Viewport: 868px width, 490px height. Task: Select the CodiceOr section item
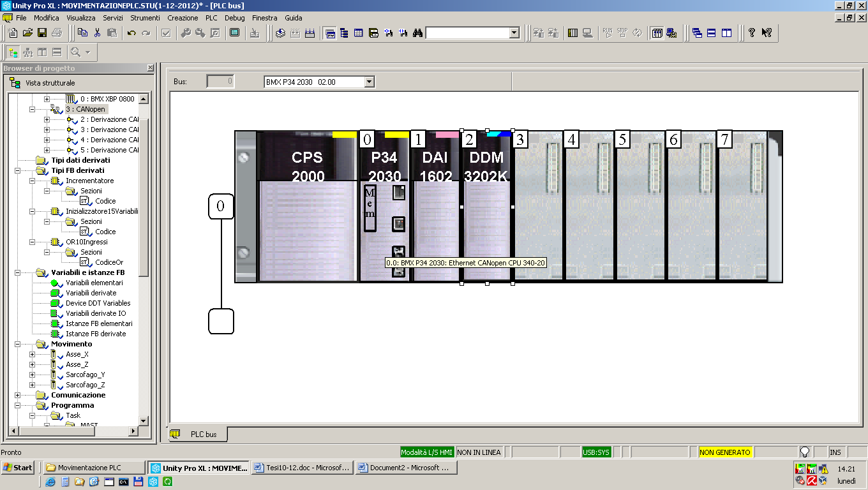pos(109,262)
